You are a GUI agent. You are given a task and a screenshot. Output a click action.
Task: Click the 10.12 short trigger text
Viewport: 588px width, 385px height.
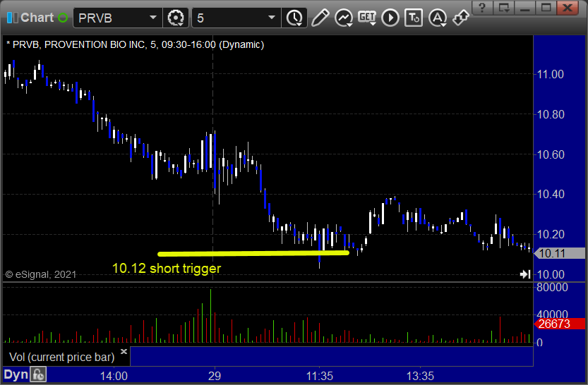(167, 268)
